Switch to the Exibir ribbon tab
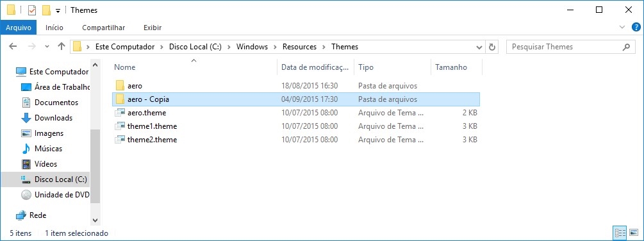This screenshot has width=644, height=241. click(153, 28)
